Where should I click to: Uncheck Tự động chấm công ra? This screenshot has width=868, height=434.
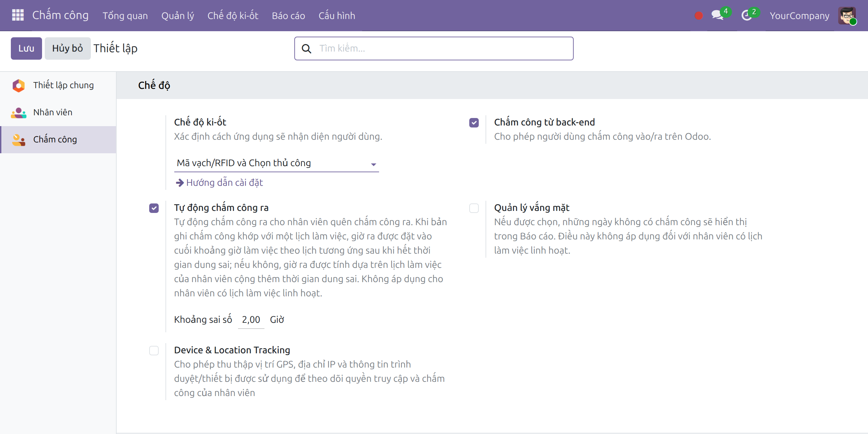coord(154,208)
